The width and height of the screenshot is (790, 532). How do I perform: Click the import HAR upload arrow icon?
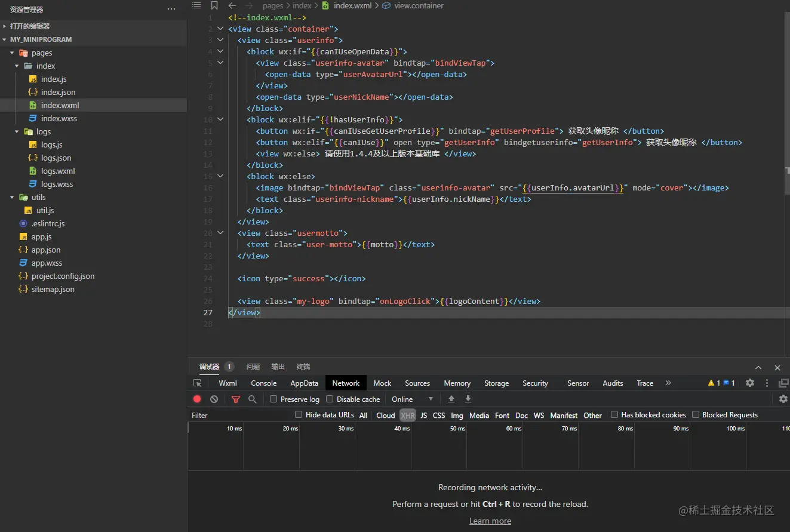coord(451,399)
